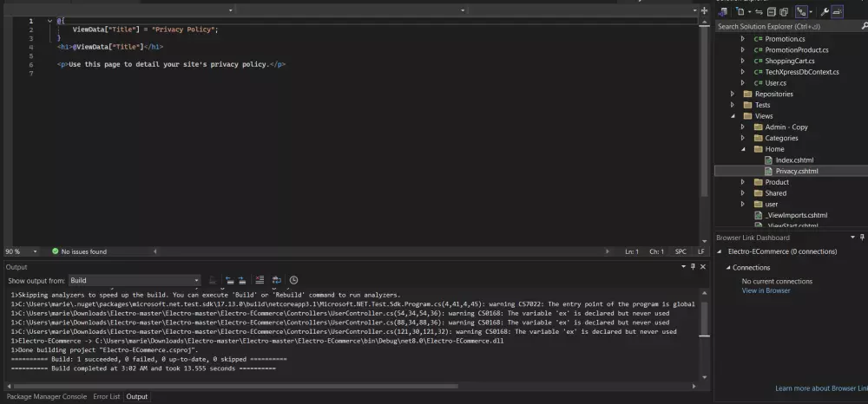Click the SPC indentation indicator
The image size is (868, 404).
681,251
